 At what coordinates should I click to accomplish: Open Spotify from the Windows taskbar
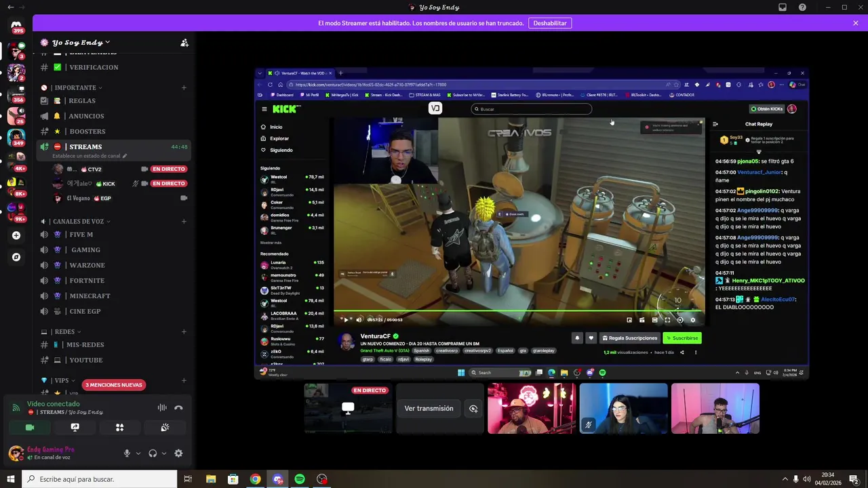(x=300, y=479)
